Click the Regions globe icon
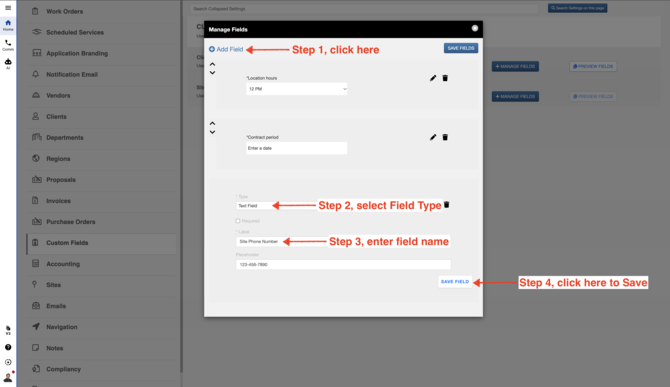 pyautogui.click(x=36, y=158)
